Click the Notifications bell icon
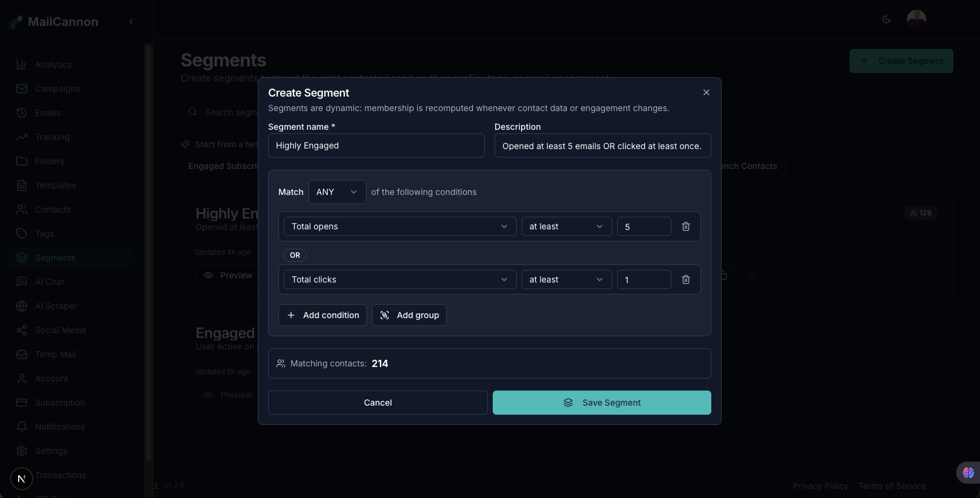The image size is (980, 498). tap(22, 427)
